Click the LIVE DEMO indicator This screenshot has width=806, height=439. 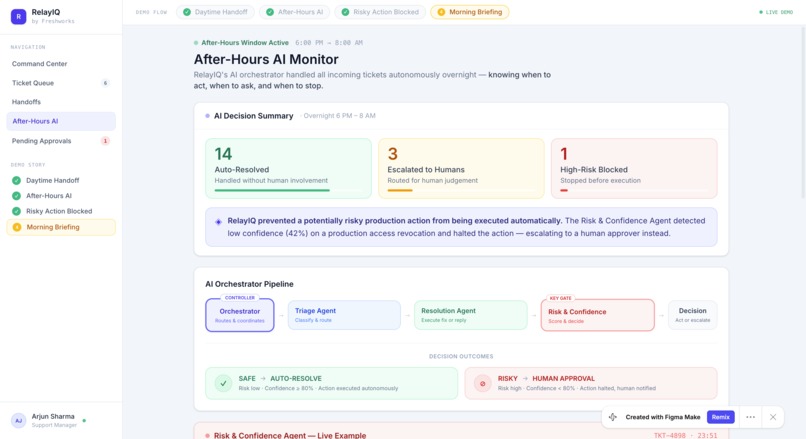776,12
